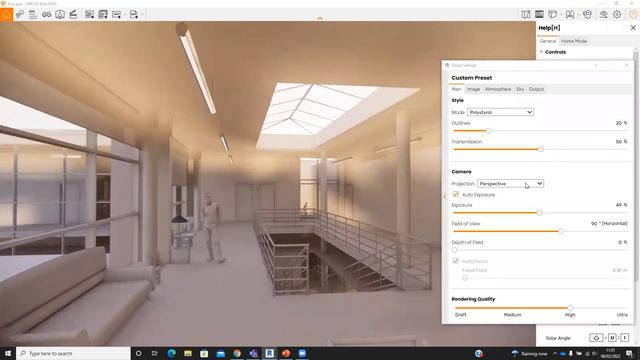Click the Depth of Field slider handle
Viewport: 640px width, 360px height.
coord(454,250)
